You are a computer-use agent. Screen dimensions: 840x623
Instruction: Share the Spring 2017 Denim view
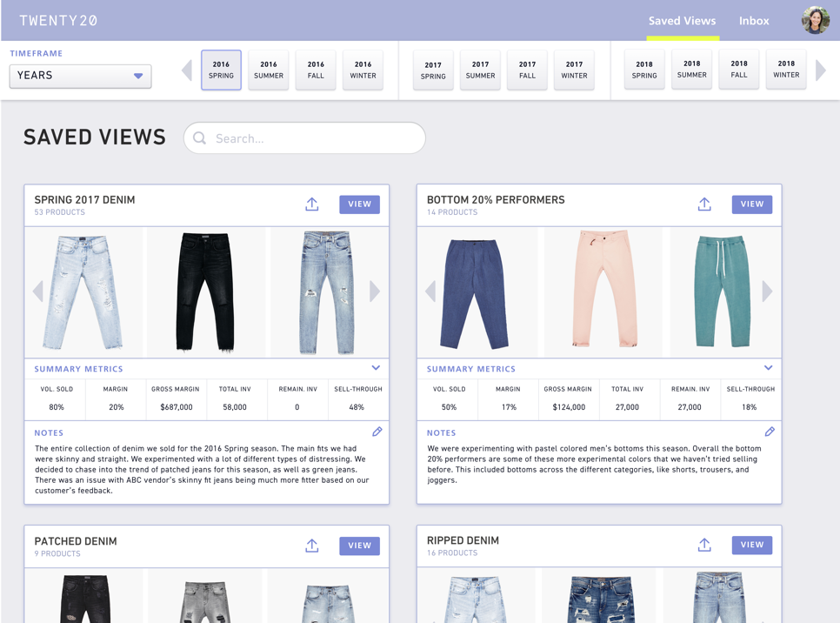[312, 204]
